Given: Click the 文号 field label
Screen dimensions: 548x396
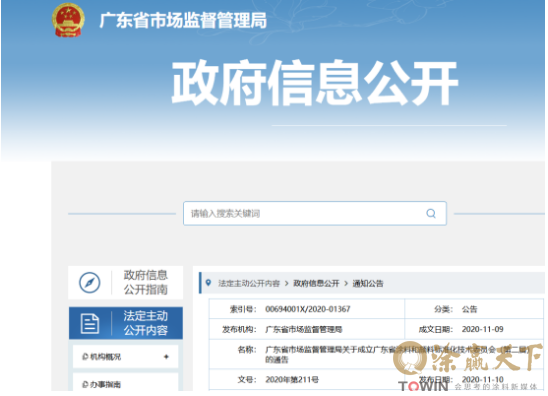Looking at the screenshot, I should click(x=247, y=380).
